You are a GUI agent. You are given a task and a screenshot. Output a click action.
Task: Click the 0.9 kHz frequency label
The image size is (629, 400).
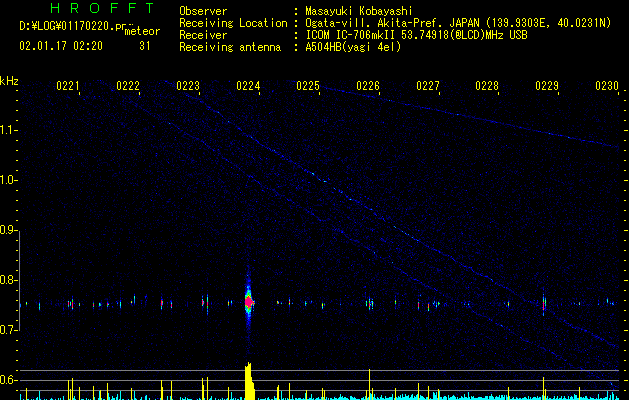point(8,231)
